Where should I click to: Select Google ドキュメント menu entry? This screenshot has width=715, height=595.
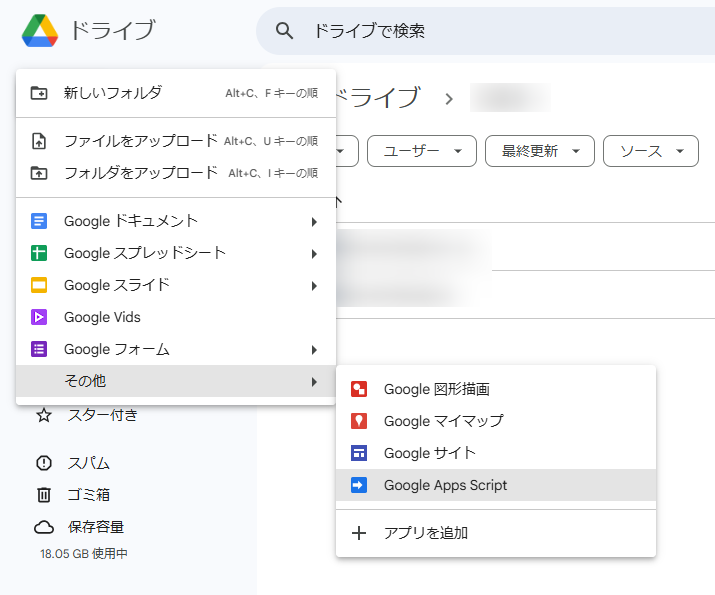pos(176,221)
